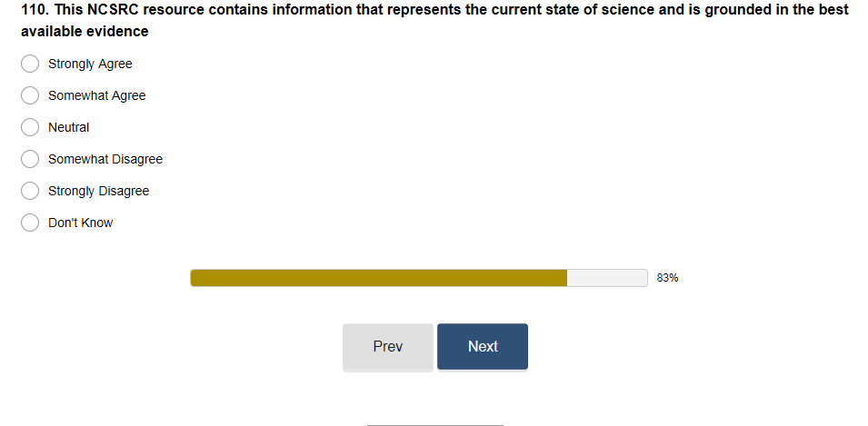Click the horizontal line below the buttons
Viewport: 868px width, 426px height.
(435, 425)
